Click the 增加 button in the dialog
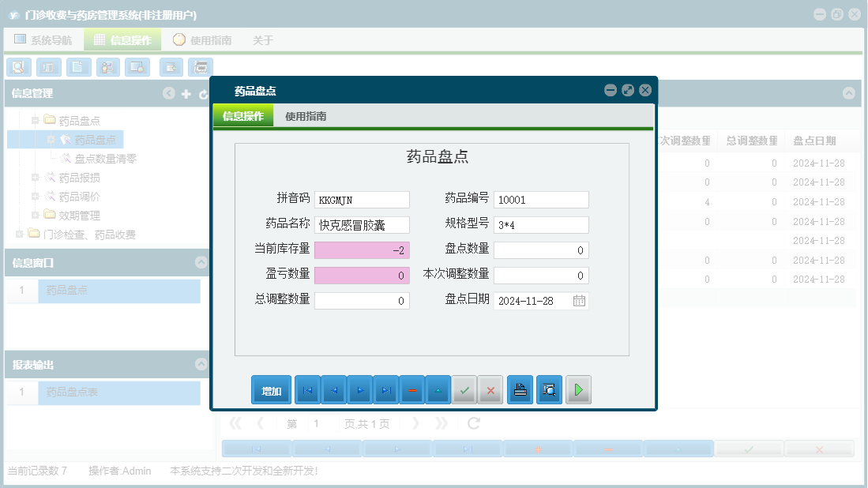Image resolution: width=868 pixels, height=488 pixels. [x=271, y=389]
